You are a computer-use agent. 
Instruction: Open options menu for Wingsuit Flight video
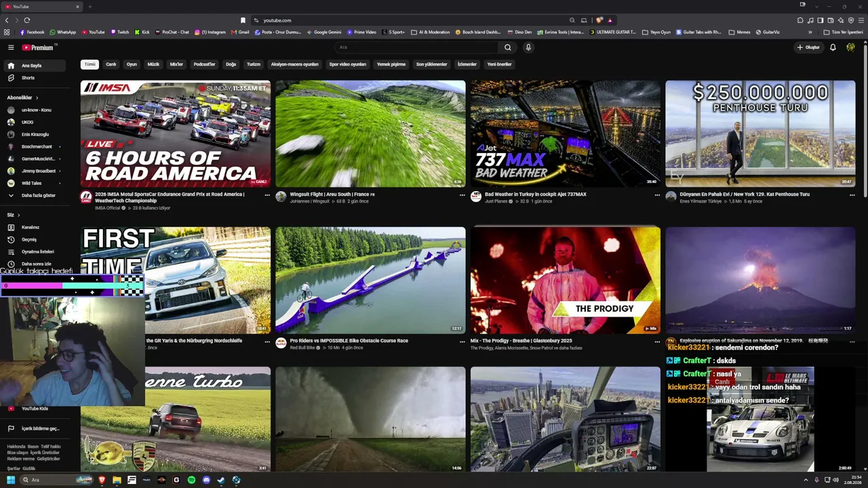462,195
